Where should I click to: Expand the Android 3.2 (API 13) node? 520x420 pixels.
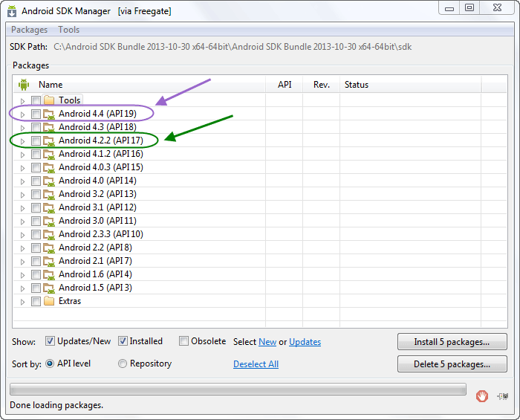point(22,195)
